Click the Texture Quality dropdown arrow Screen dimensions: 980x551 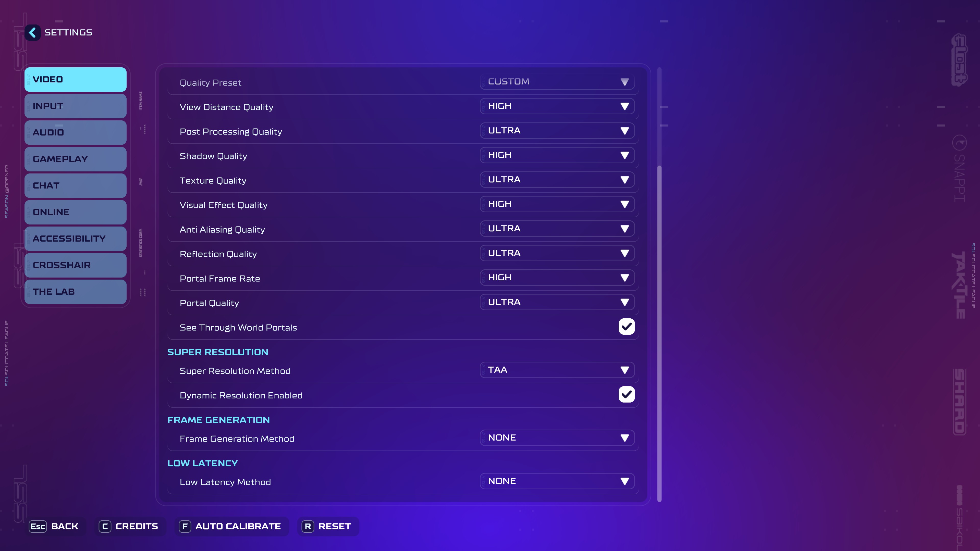[624, 180]
